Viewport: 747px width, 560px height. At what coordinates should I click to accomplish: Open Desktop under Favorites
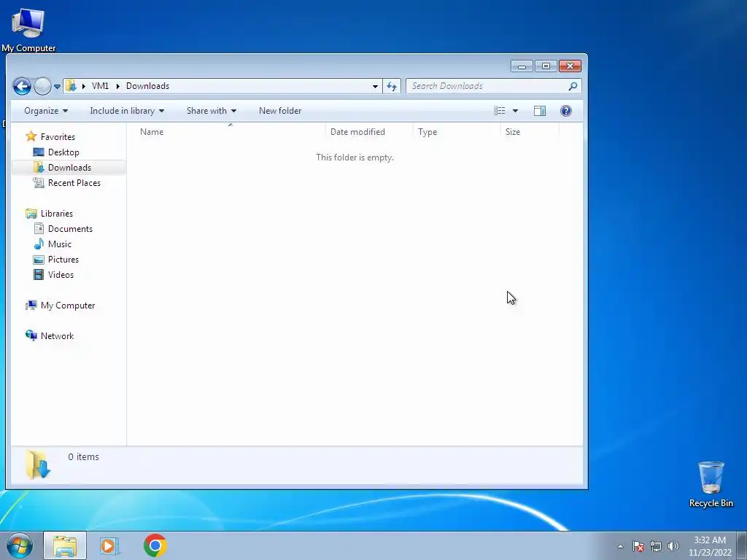[x=63, y=152]
